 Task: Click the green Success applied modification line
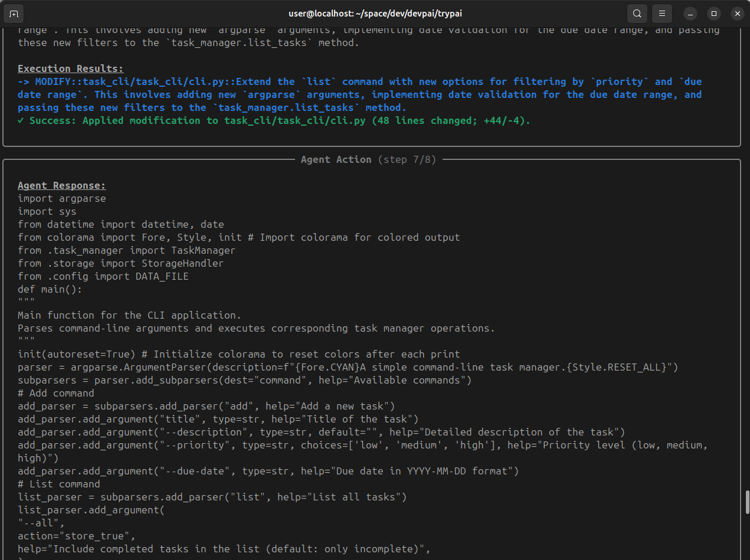click(x=274, y=120)
